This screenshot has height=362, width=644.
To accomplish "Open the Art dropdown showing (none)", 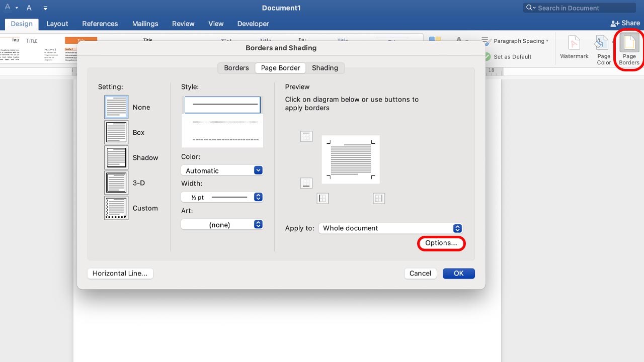I will point(222,224).
